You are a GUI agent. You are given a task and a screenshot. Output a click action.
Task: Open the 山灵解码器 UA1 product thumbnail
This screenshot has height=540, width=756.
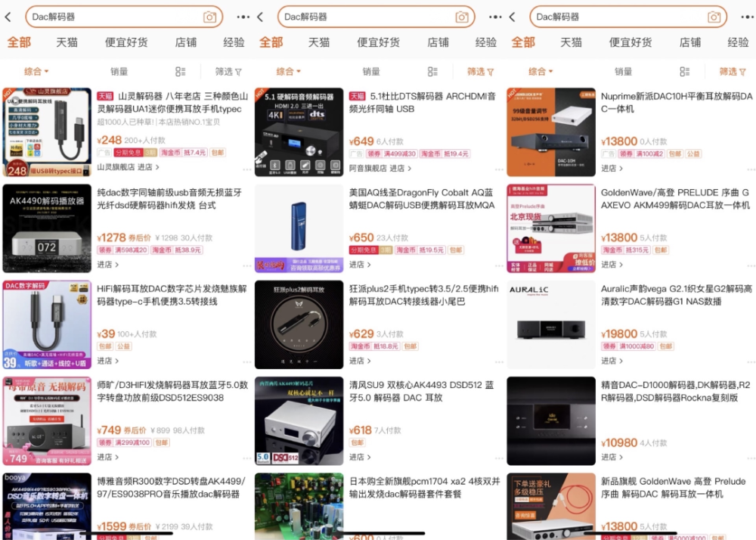click(x=47, y=132)
